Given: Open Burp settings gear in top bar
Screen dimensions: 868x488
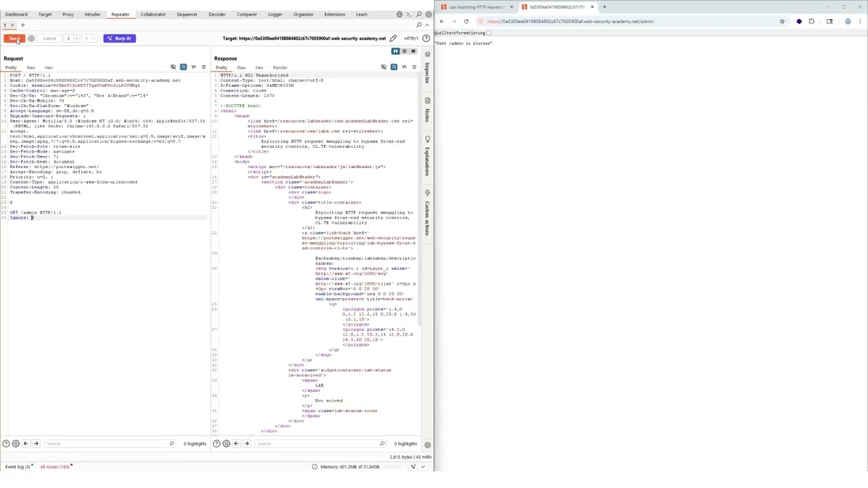Looking at the screenshot, I should [428, 14].
